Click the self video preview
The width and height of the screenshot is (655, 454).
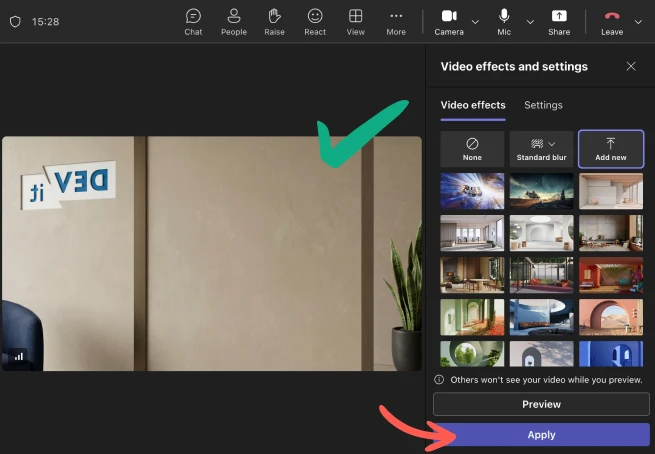212,254
